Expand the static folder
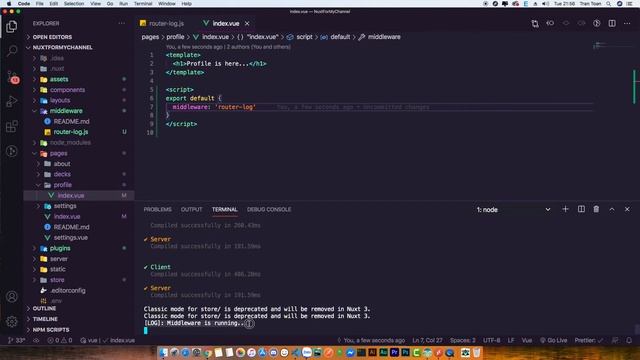The image size is (640, 360). pos(58,269)
